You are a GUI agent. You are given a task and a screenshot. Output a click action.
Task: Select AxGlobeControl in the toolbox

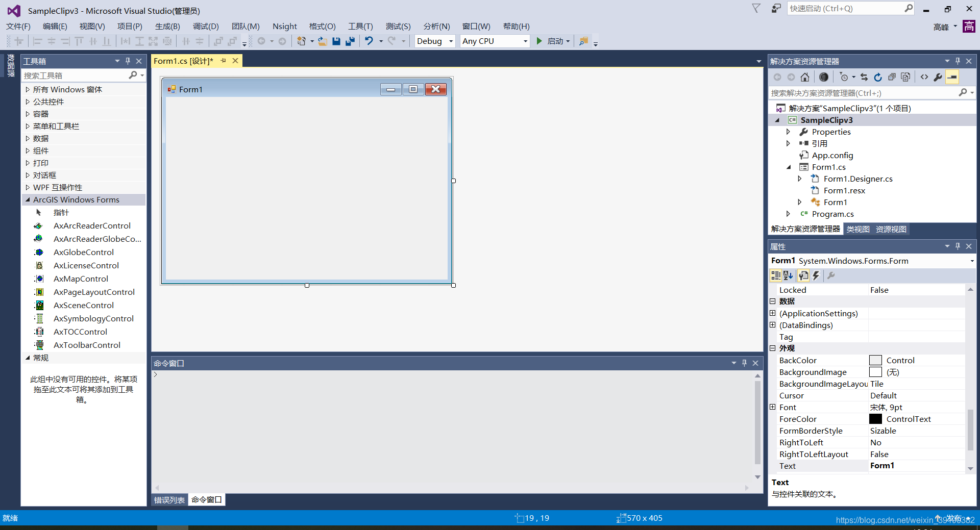click(84, 252)
